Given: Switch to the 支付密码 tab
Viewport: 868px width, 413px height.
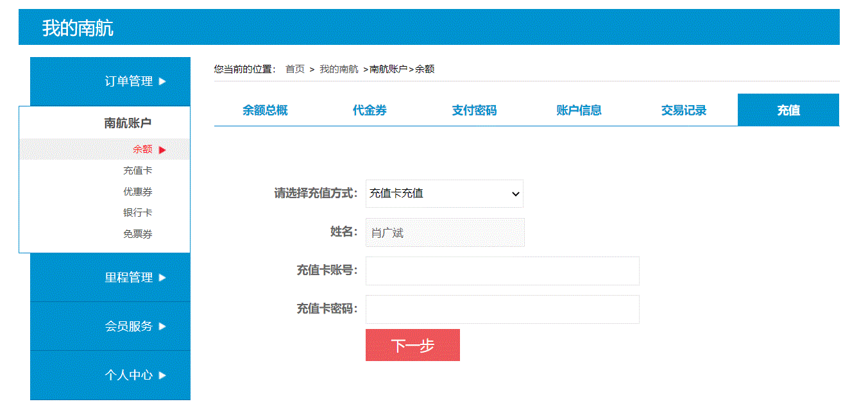Looking at the screenshot, I should [x=474, y=110].
